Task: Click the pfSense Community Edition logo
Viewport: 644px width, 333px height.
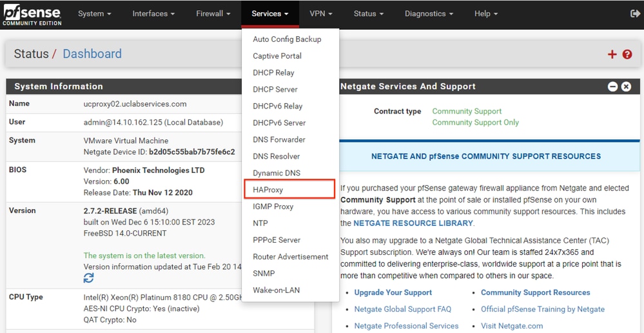Action: 32,15
